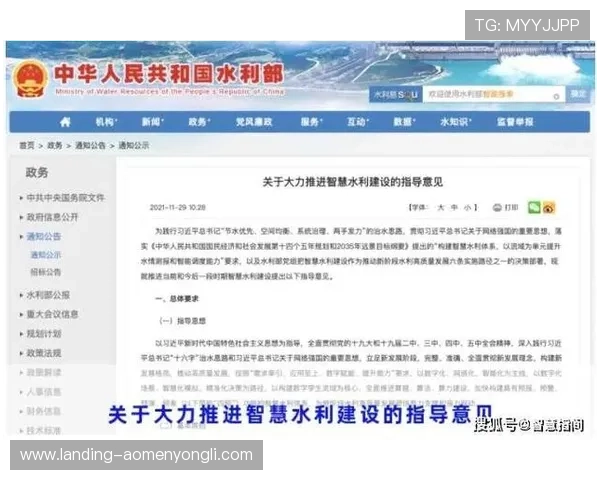Open the 互动 navigation menu
Viewport: 600px width, 480px height.
coord(358,122)
